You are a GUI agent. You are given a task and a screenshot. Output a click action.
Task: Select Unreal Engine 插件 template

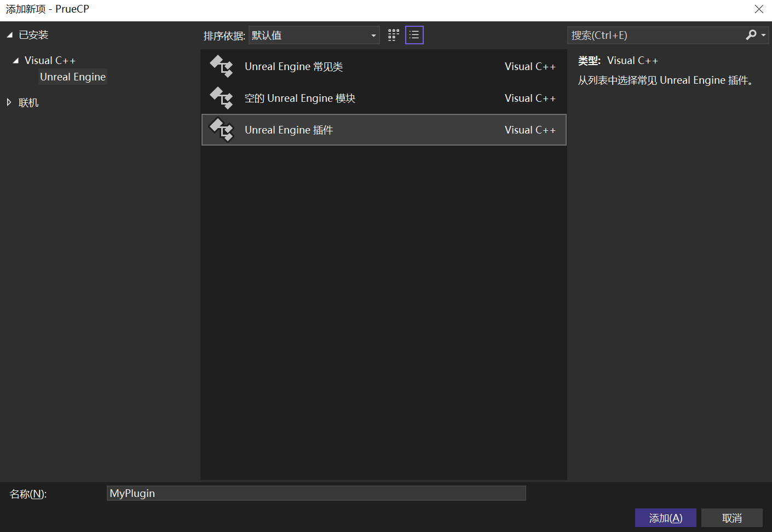pos(384,130)
